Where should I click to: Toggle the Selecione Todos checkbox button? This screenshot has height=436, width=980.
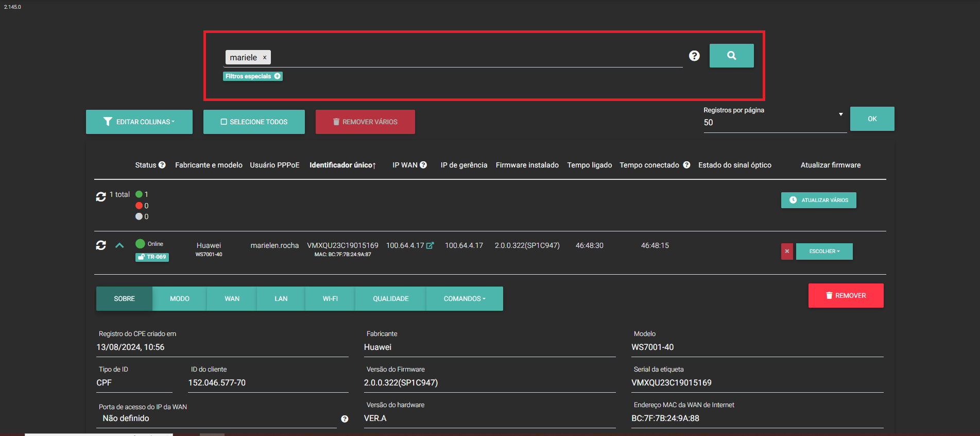pos(254,122)
